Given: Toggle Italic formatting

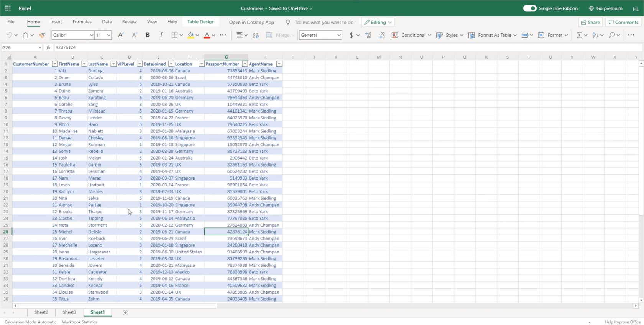Looking at the screenshot, I should [161, 35].
